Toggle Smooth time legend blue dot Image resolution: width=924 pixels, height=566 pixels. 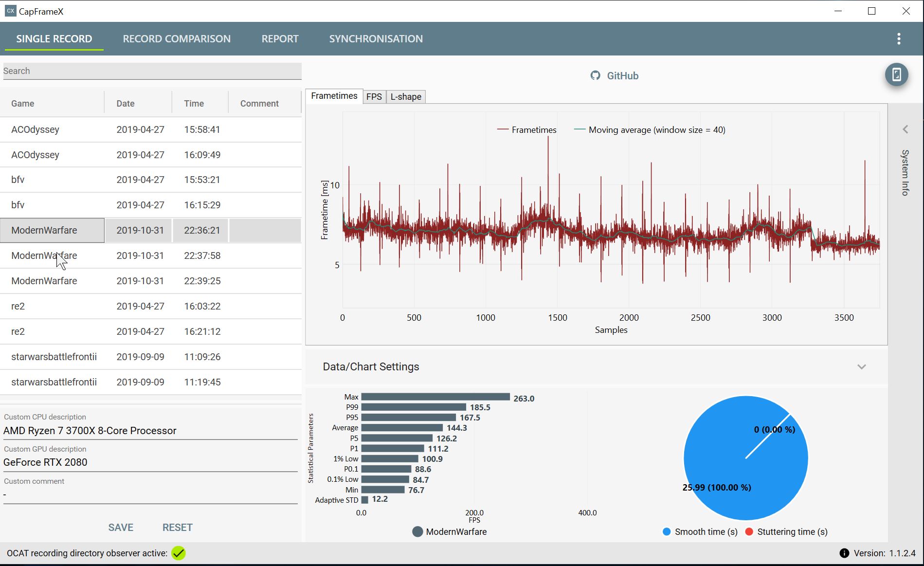click(x=667, y=532)
